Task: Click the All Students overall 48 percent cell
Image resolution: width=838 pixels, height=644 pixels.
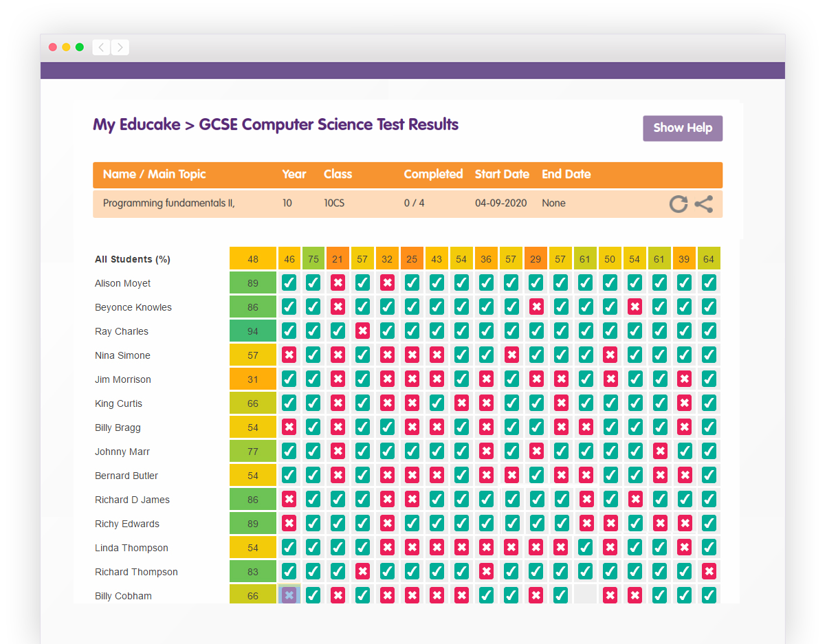Action: click(253, 258)
